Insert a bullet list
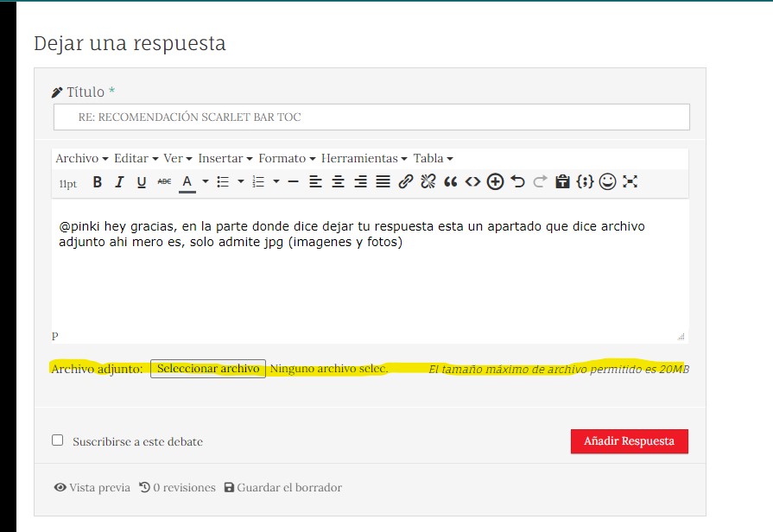This screenshot has width=773, height=532. 224,182
